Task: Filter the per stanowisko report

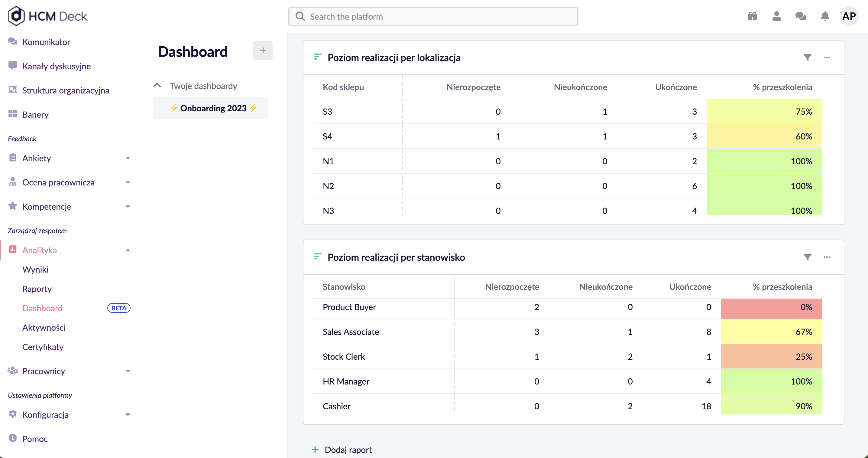Action: coord(807,257)
